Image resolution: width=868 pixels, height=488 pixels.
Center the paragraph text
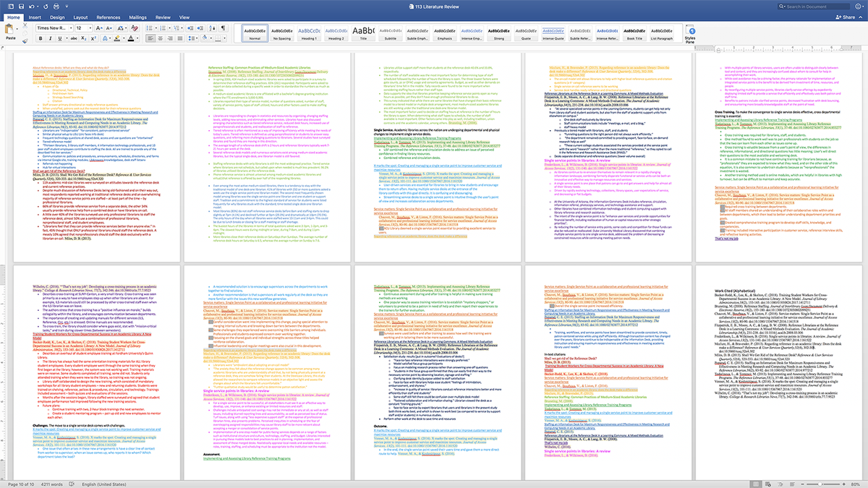[160, 38]
